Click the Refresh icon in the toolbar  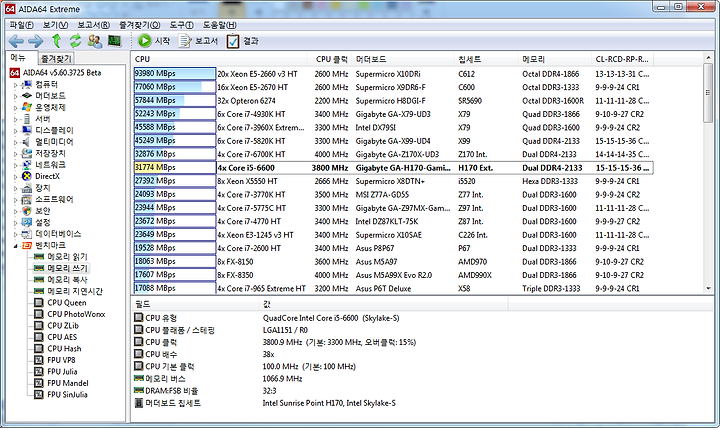point(75,41)
